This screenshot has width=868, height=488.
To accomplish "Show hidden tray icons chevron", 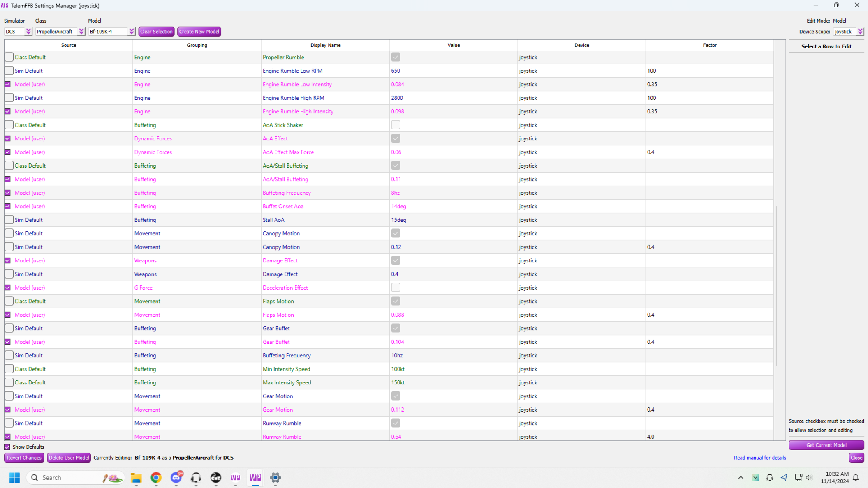I will (x=741, y=477).
